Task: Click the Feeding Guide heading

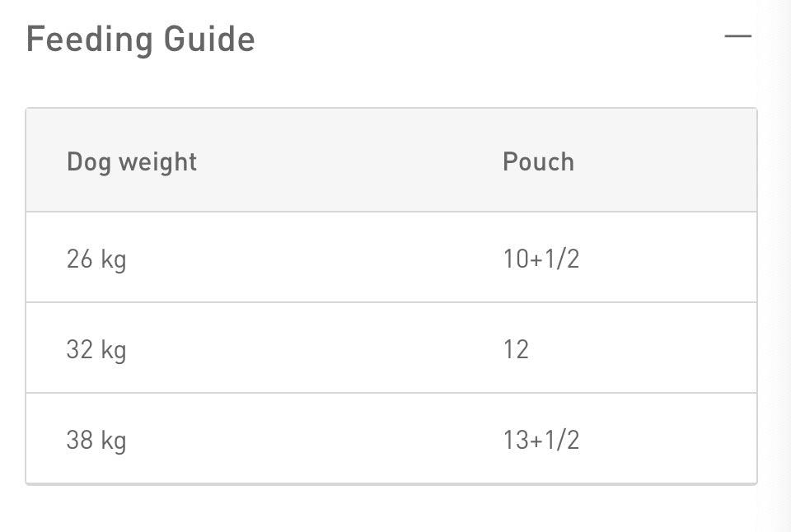Action: 141,40
